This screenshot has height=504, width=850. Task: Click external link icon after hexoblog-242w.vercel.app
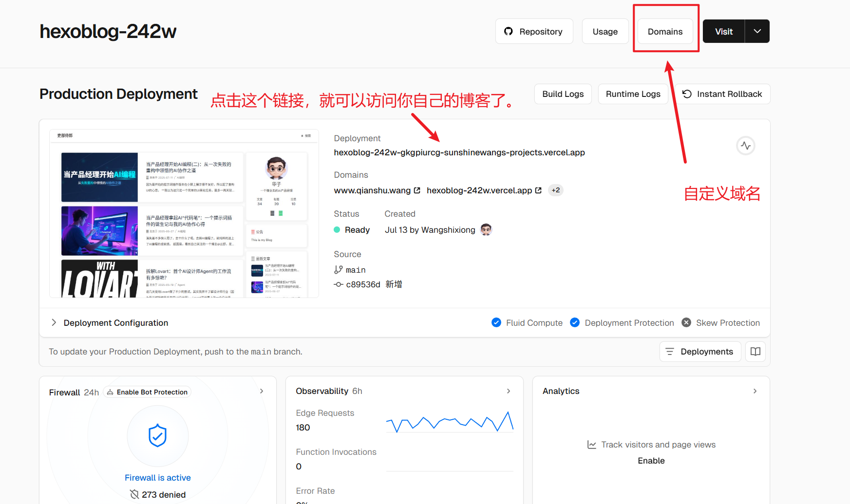tap(538, 190)
